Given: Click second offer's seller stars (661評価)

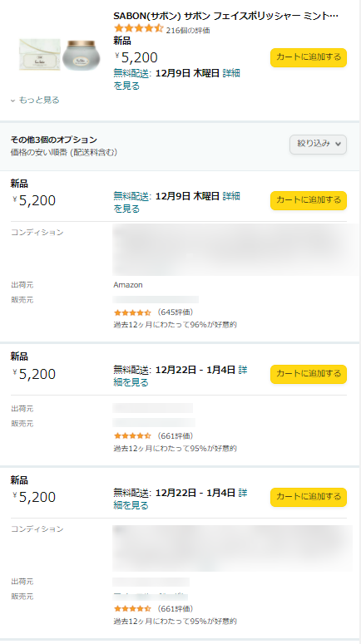Looking at the screenshot, I should pyautogui.click(x=132, y=435).
